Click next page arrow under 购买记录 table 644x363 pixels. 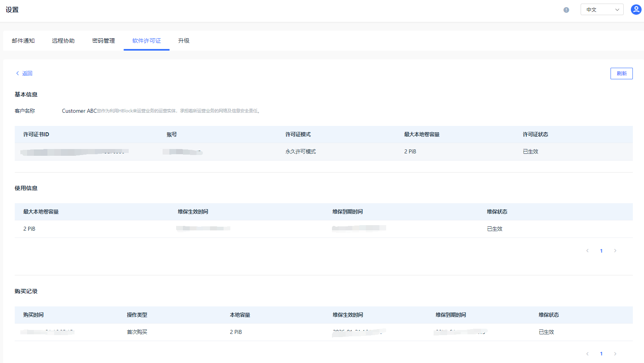coord(615,354)
